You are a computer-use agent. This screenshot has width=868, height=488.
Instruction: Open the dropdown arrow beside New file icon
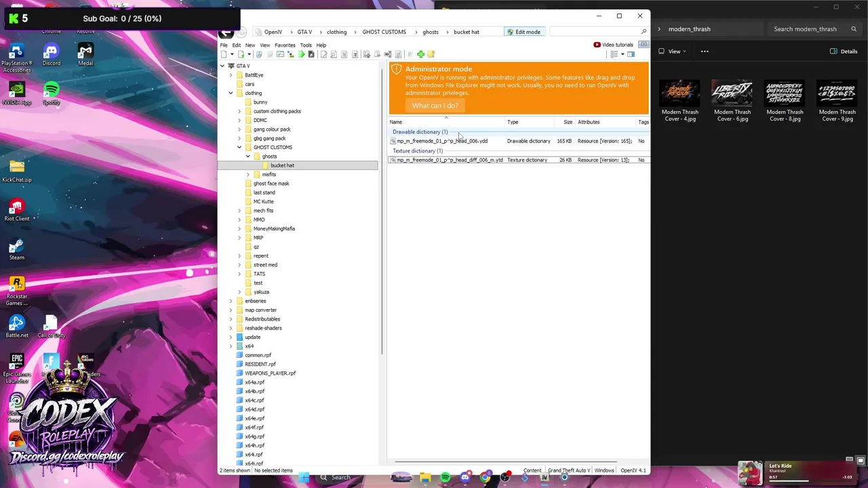coord(232,54)
